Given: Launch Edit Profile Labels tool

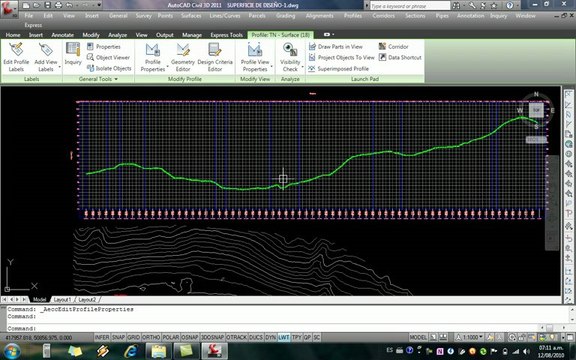Looking at the screenshot, I should pyautogui.click(x=16, y=57).
